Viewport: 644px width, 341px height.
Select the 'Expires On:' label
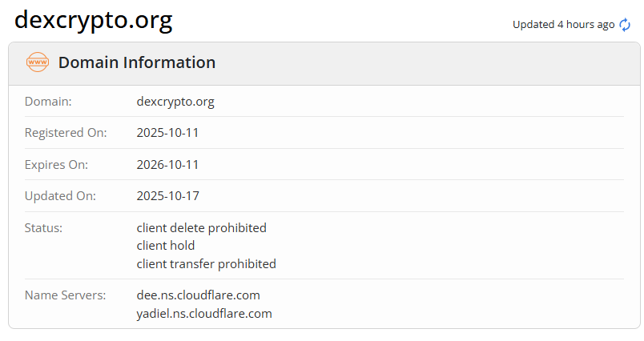coord(56,165)
